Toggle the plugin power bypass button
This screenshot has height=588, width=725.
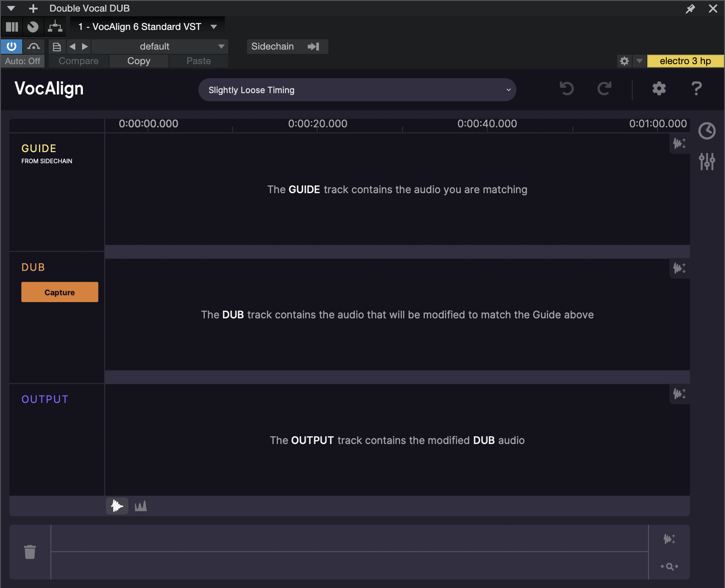click(x=12, y=46)
